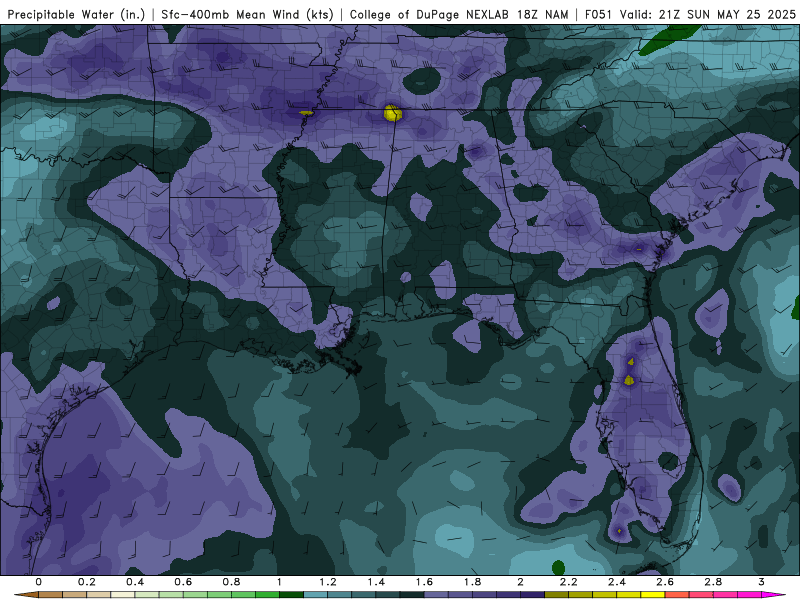Click the "1.8" label on the color scale
800x600 pixels.
coord(472,582)
